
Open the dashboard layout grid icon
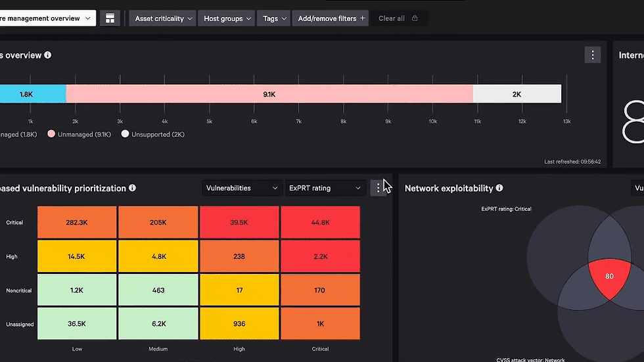tap(110, 18)
